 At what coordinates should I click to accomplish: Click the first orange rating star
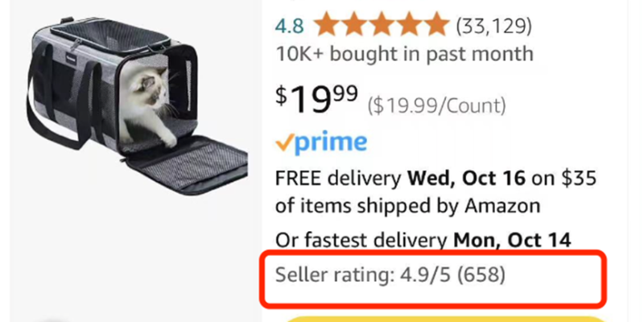tap(328, 25)
